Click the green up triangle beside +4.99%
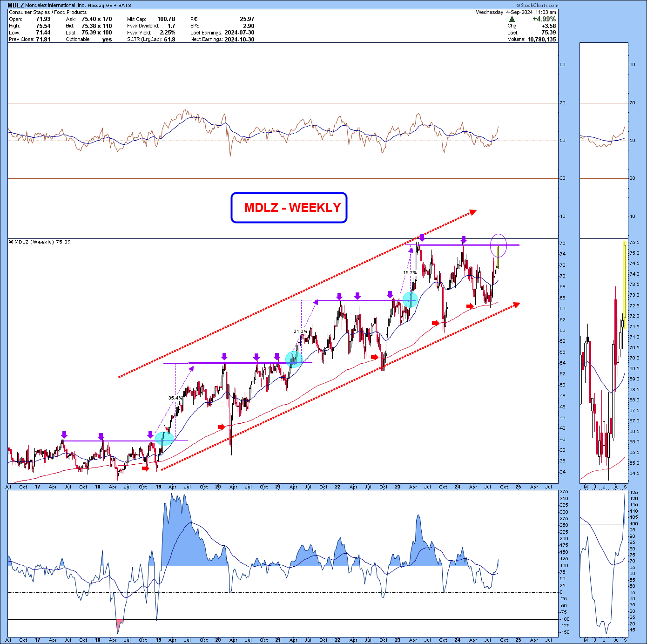This screenshot has height=644, width=647. (512, 19)
